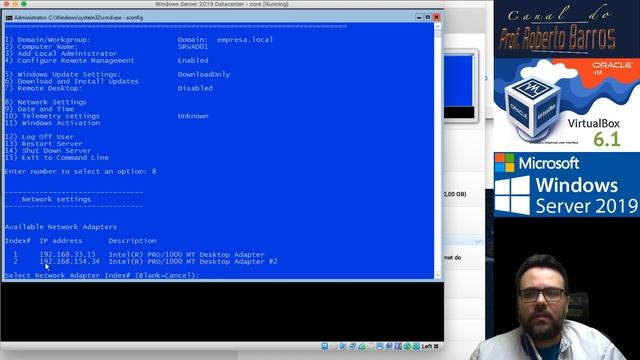This screenshot has width=640, height=360.
Task: Click the '11) Windows Activation' line
Action: point(52,123)
